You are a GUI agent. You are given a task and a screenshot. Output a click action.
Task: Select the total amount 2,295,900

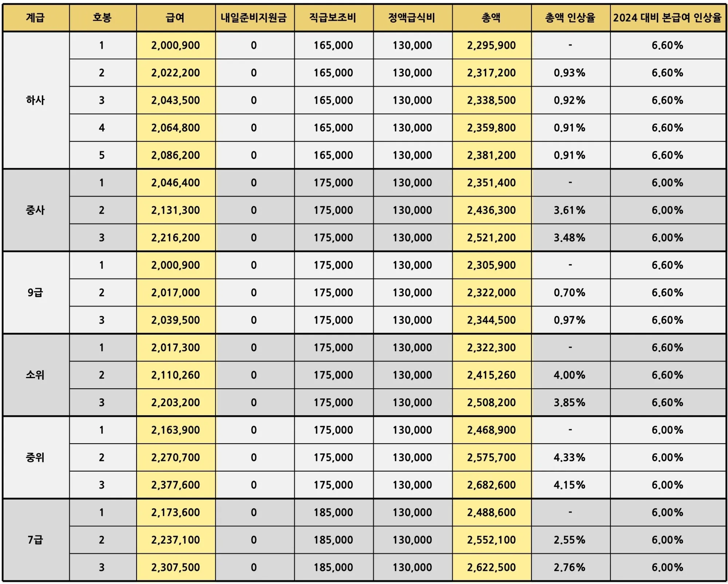click(491, 45)
